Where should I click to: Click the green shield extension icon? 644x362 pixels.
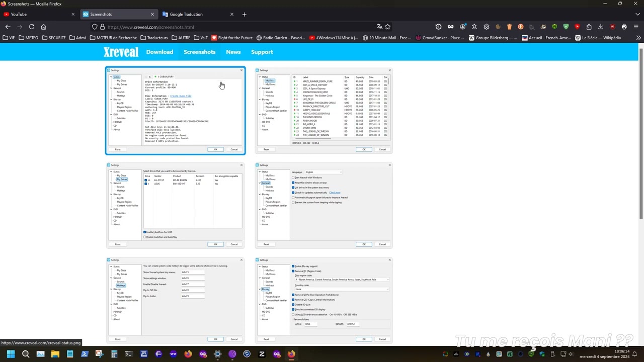coord(566,27)
